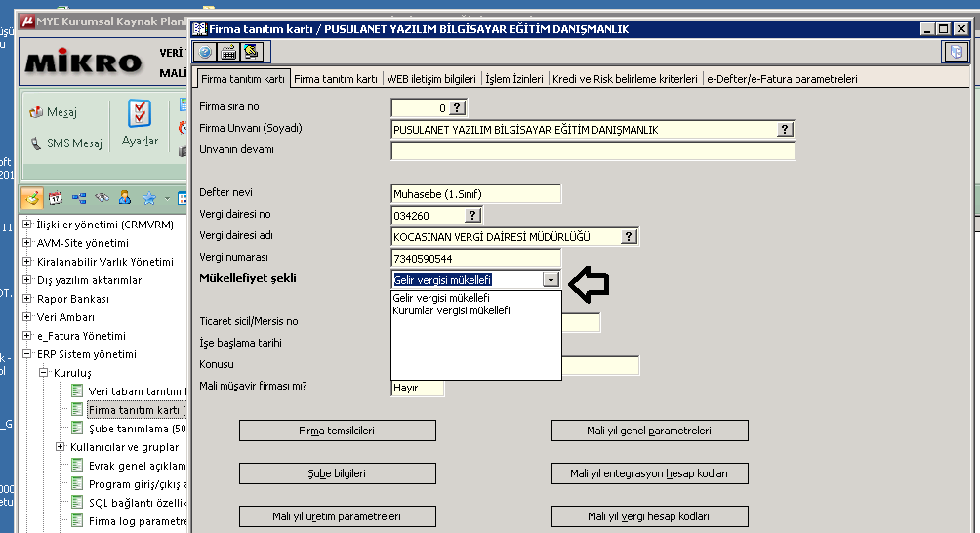Open Mükellefiyet şekli dropdown arrow
Screen dimensions: 980x533
click(x=551, y=280)
